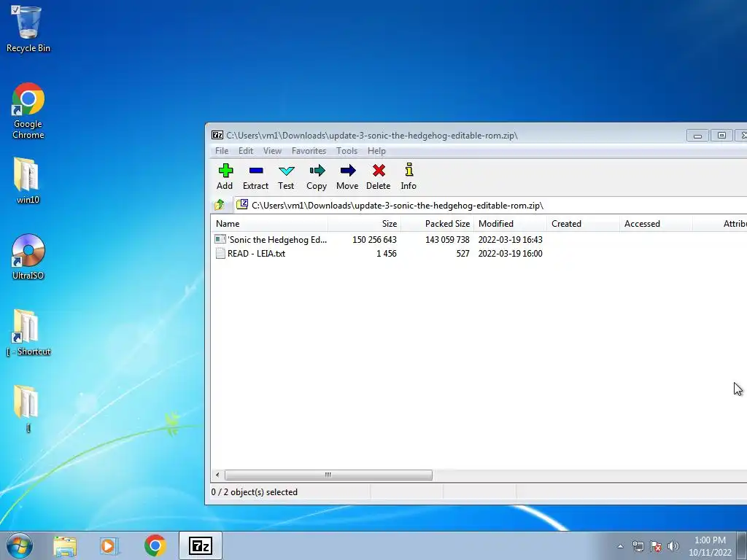The width and height of the screenshot is (747, 560).
Task: Sort by the Size column header
Action: point(365,224)
